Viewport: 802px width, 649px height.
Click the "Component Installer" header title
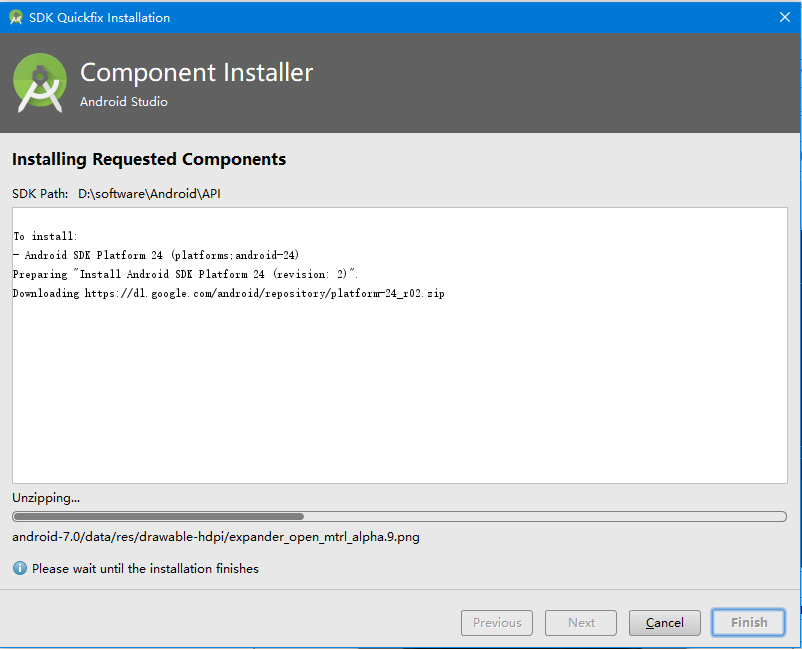(196, 73)
